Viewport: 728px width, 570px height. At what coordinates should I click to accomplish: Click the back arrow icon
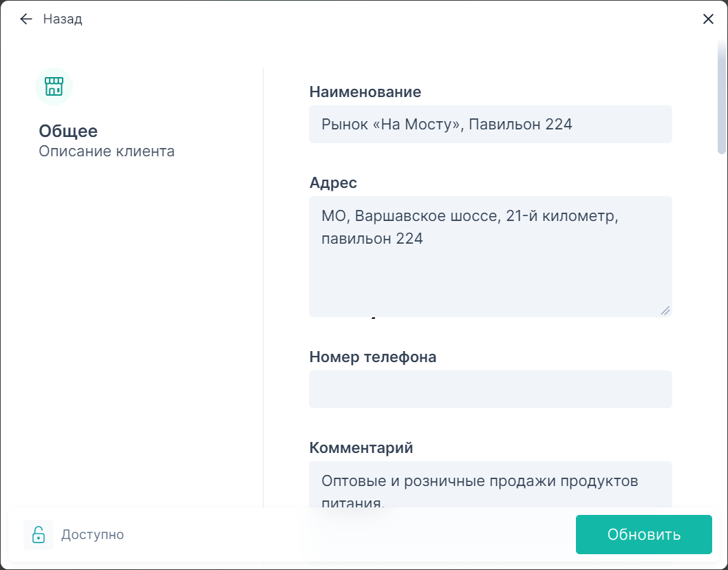coord(25,19)
